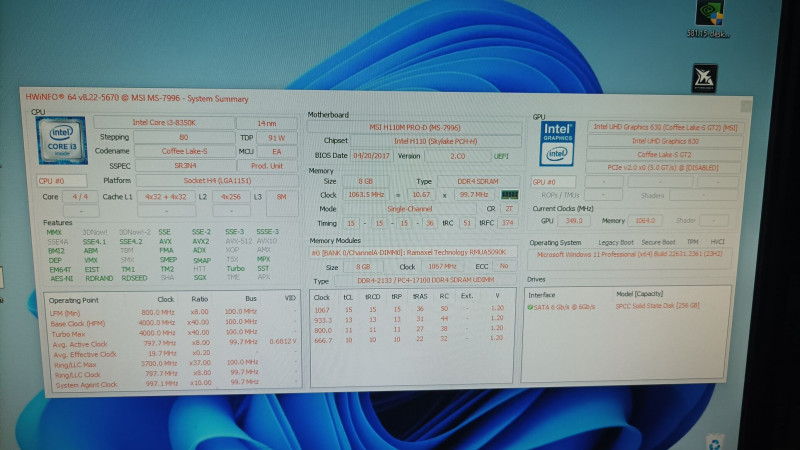Click the Prod. Unit field

pos(267,166)
